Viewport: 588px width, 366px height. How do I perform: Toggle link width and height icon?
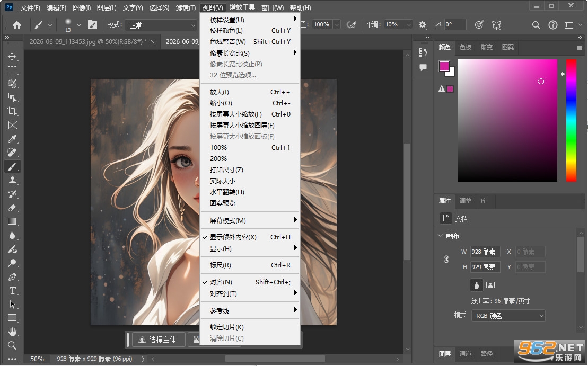pos(446,259)
